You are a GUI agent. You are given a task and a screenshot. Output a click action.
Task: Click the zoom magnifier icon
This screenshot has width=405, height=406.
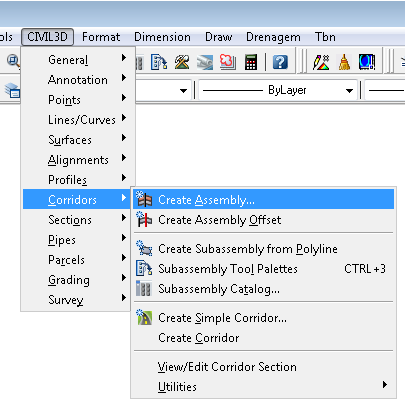click(13, 61)
